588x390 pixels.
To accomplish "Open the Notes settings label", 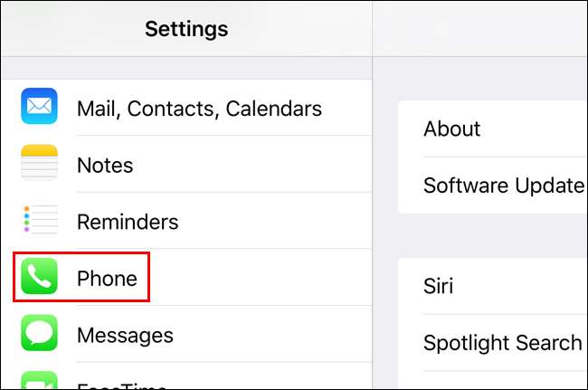I will [x=105, y=165].
